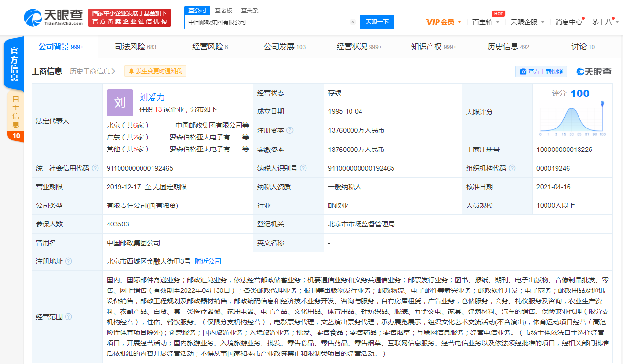This screenshot has width=623, height=364.
Task: Click the 查看工商快照 button
Action: click(x=541, y=72)
